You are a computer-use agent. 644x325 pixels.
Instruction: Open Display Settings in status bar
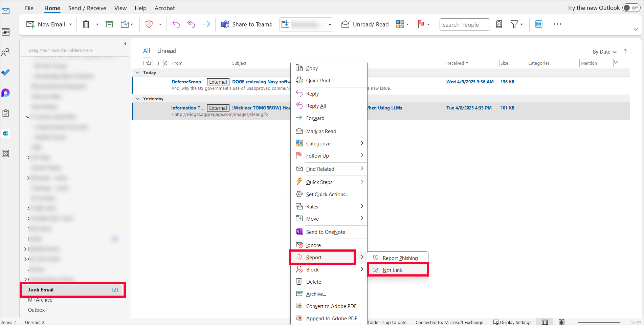[512, 322]
